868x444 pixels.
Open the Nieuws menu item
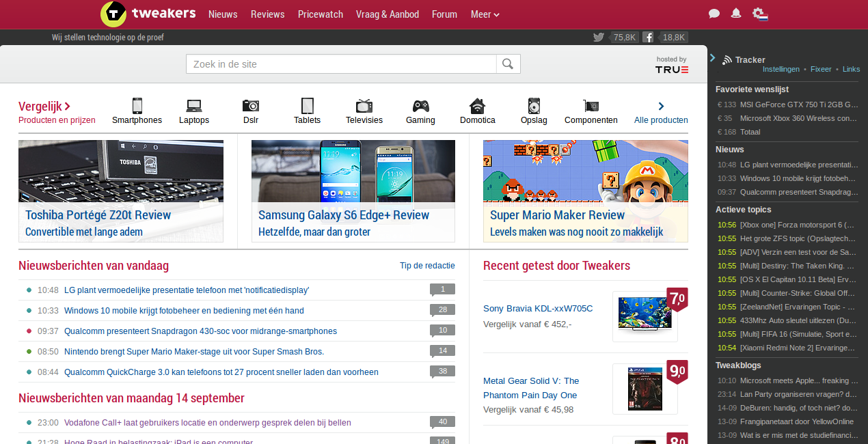[223, 14]
